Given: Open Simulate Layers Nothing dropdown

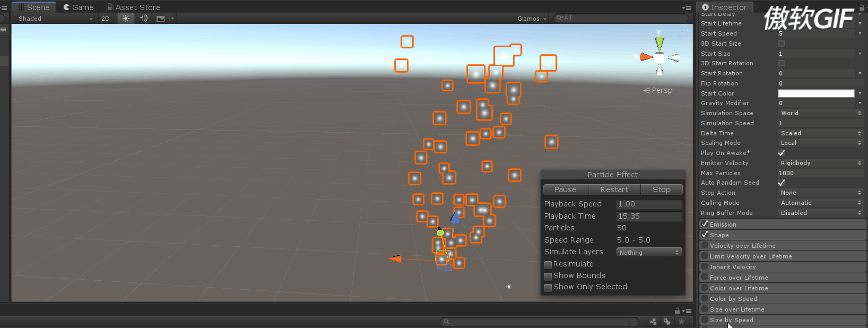Looking at the screenshot, I should point(649,252).
